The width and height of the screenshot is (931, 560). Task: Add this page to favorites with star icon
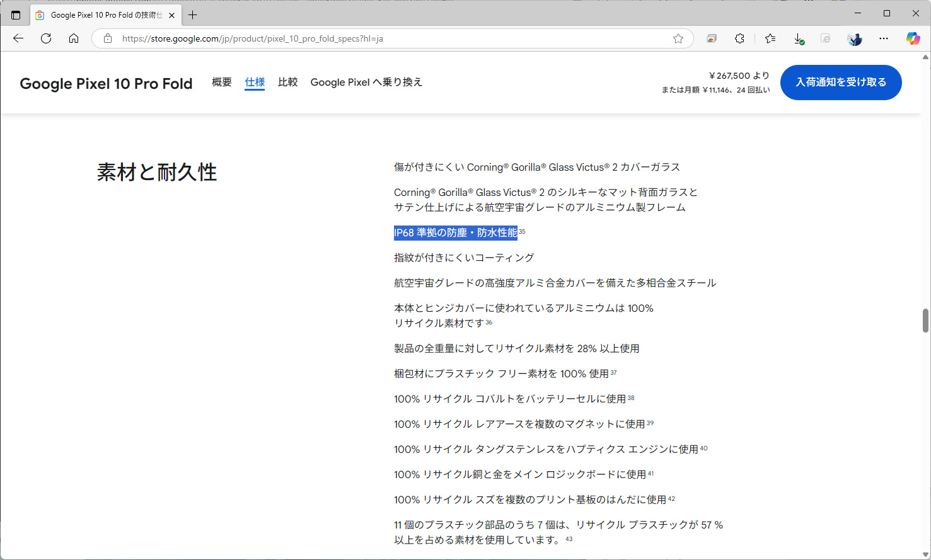tap(678, 38)
